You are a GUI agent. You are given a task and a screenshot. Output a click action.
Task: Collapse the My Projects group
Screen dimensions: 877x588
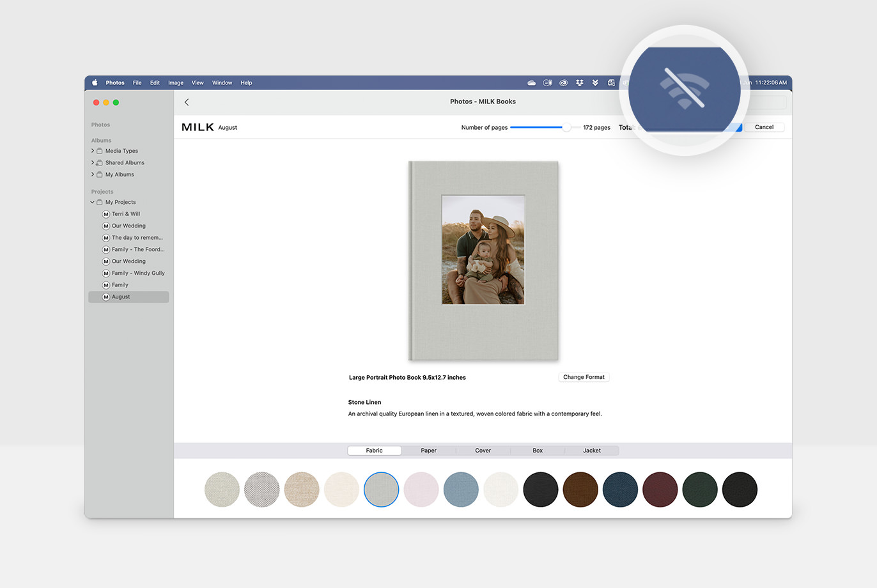[x=92, y=202]
